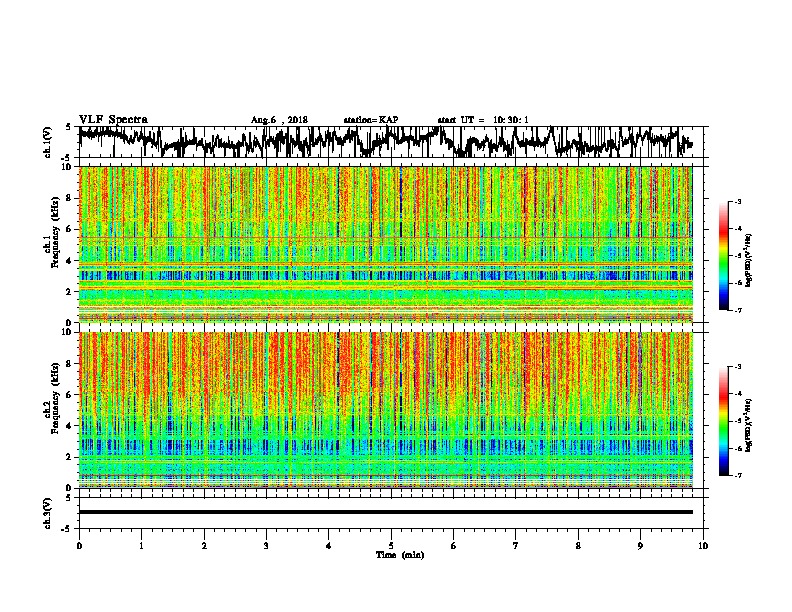Click inside the ch.1 spectrogram panel
Screen dimensions: 792x612
click(x=385, y=244)
